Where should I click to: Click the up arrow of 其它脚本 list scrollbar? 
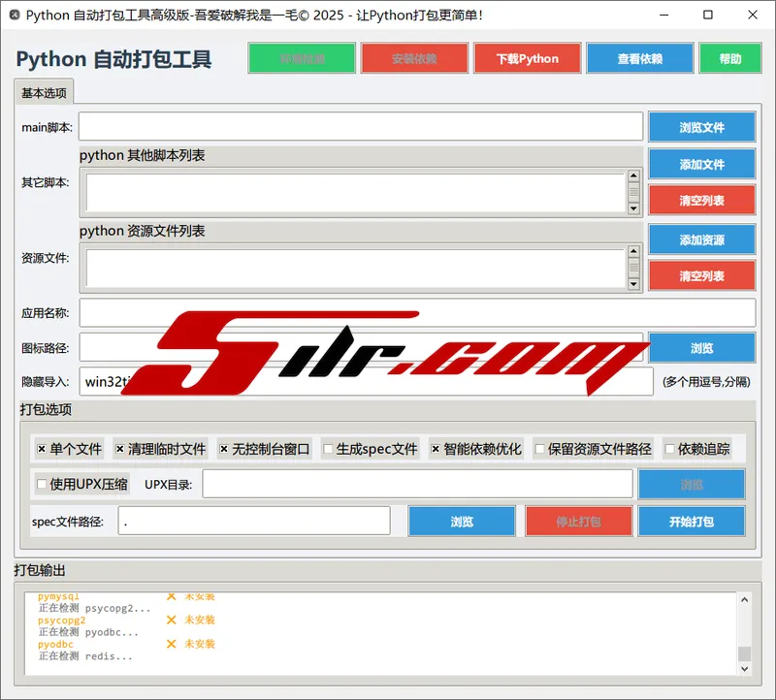click(633, 175)
